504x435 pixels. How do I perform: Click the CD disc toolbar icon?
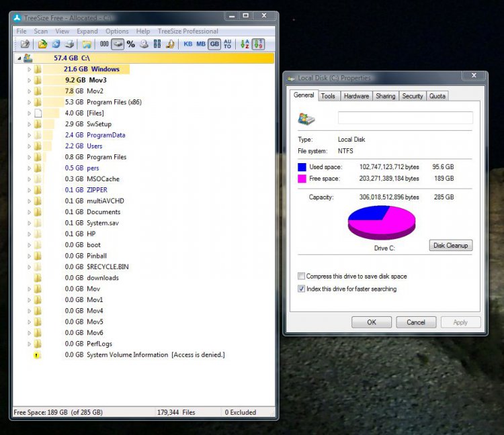coord(144,44)
